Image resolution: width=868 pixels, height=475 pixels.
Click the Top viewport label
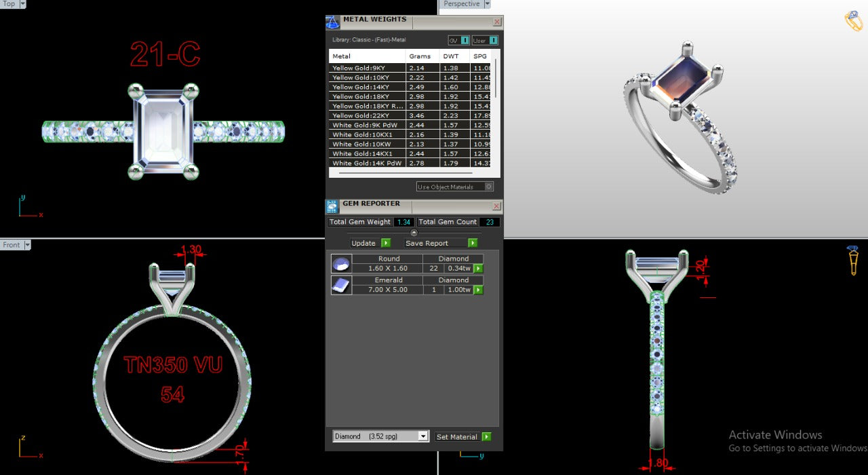click(9, 3)
